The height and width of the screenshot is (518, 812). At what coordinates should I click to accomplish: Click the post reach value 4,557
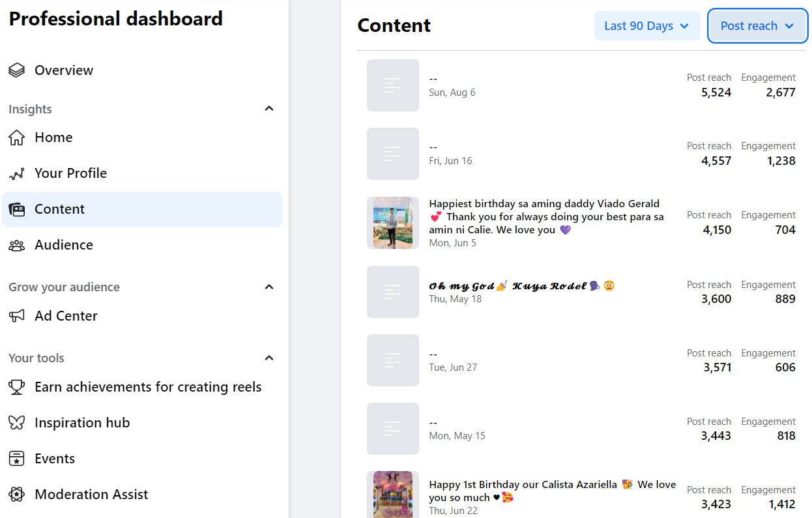point(716,161)
